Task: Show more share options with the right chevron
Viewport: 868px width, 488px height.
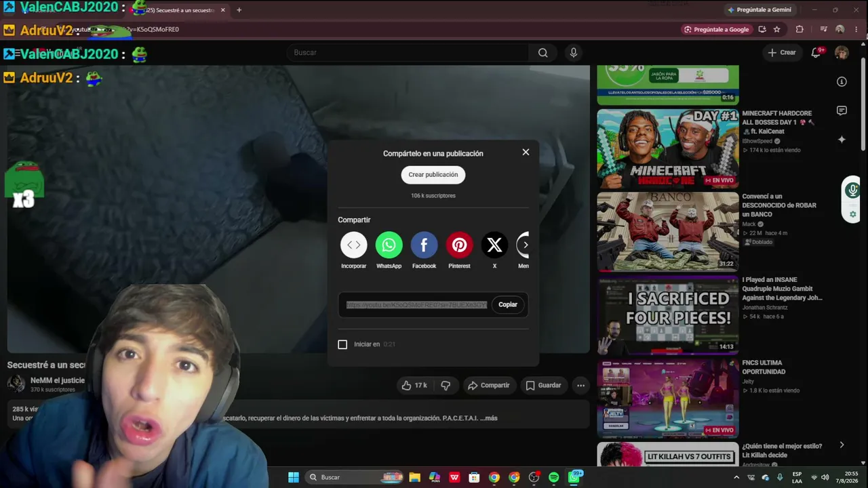Action: [x=525, y=245]
